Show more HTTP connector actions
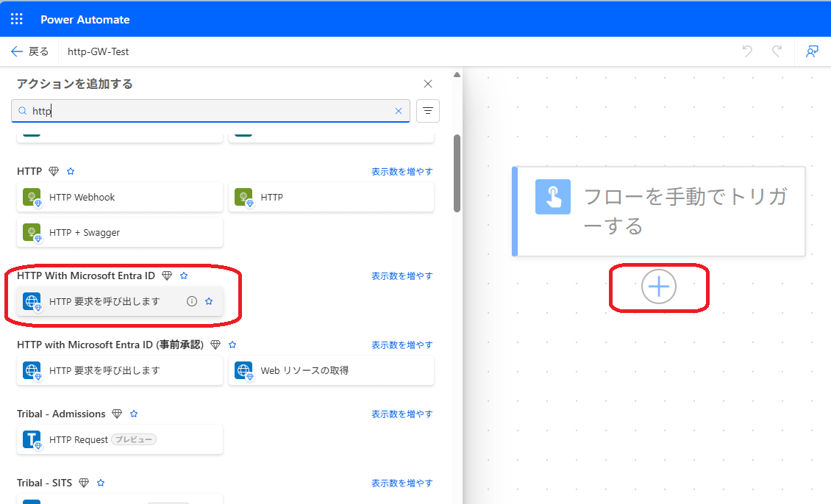 tap(402, 171)
